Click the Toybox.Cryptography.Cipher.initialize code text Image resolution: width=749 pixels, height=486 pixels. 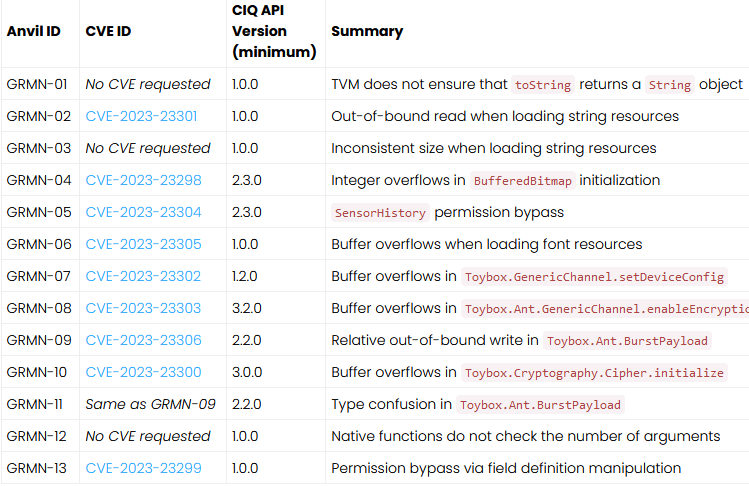tap(594, 373)
